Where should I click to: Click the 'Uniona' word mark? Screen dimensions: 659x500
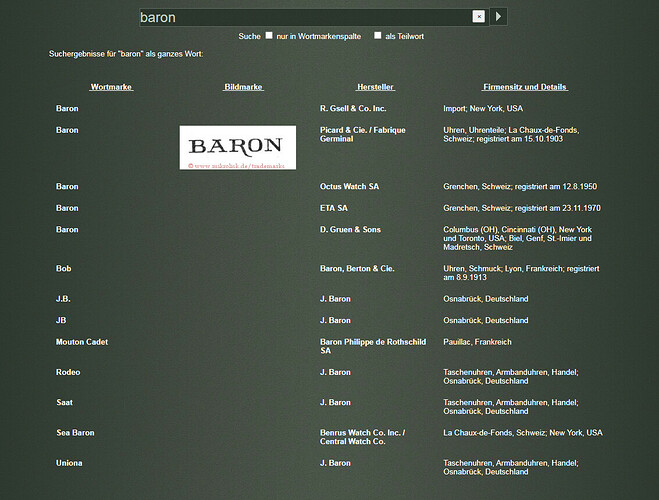pos(69,463)
